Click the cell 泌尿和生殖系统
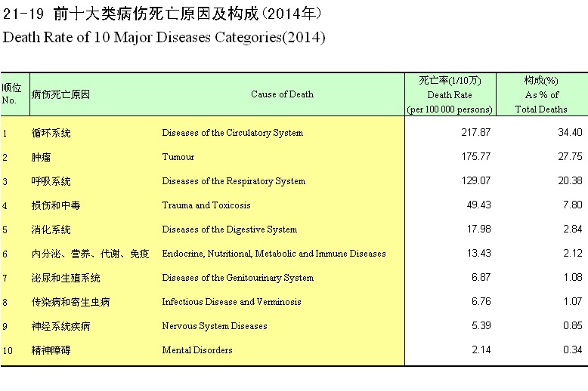This screenshot has width=588, height=391. (66, 278)
